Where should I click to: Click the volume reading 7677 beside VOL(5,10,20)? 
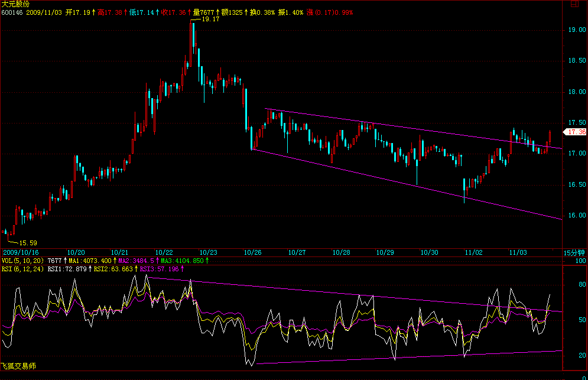click(55, 261)
